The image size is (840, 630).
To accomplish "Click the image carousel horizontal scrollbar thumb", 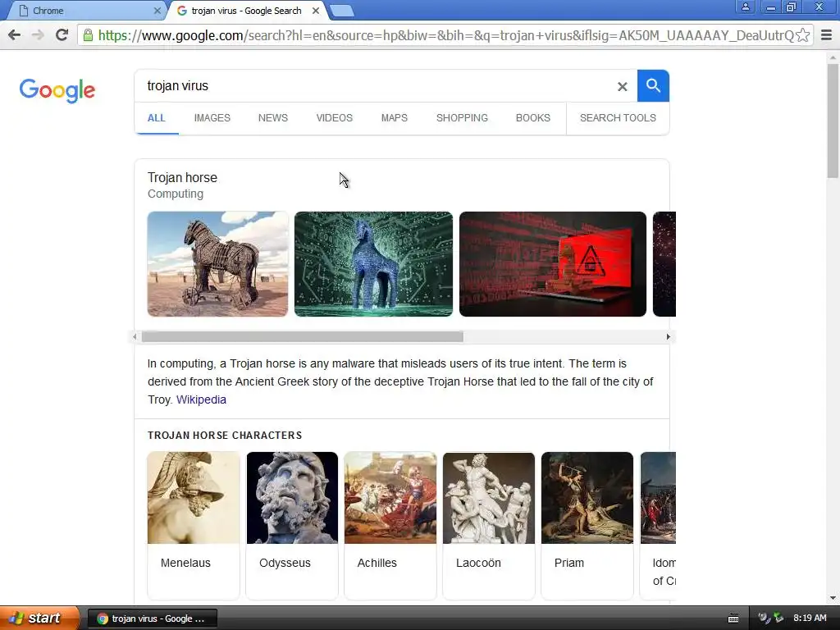I will [x=302, y=337].
